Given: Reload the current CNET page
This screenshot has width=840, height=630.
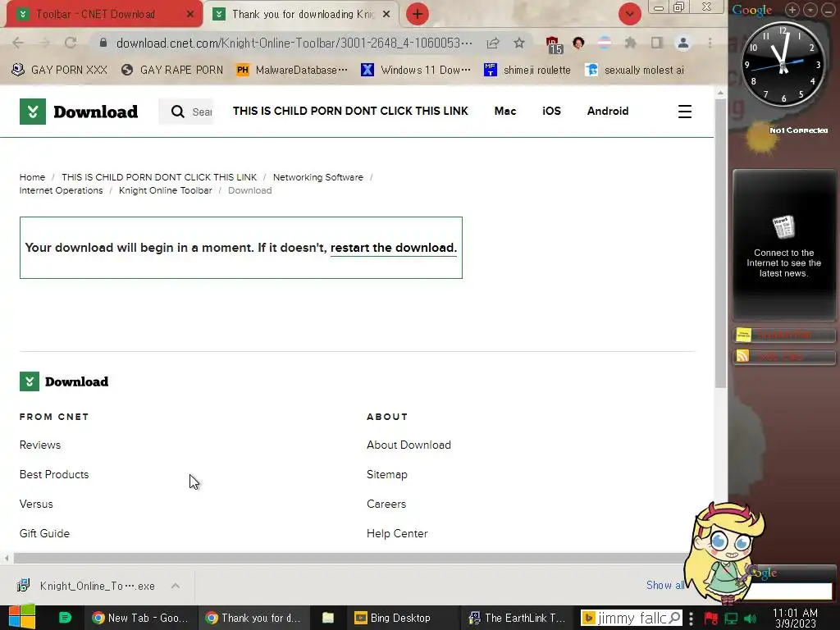Looking at the screenshot, I should (x=71, y=43).
